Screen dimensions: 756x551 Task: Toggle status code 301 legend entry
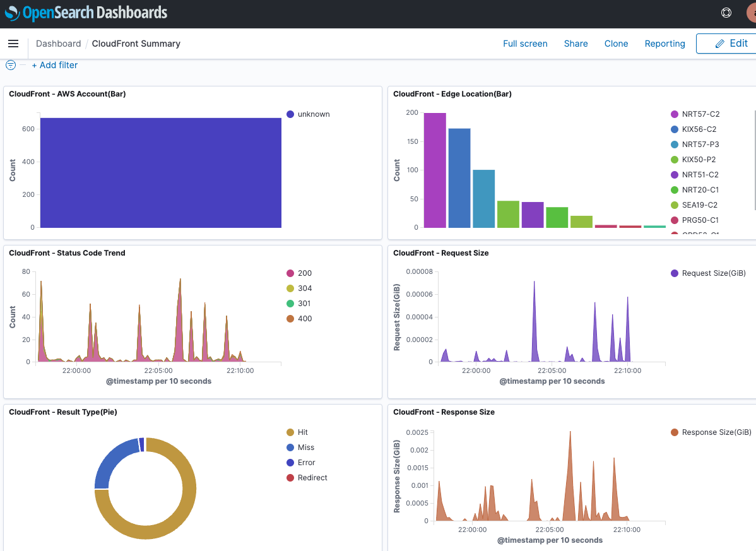(x=299, y=304)
